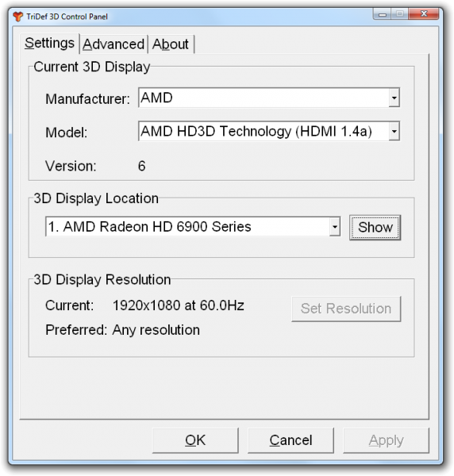Close the TriDef 3D Control Panel window
Viewport: 454px width, 476px height.
click(424, 14)
